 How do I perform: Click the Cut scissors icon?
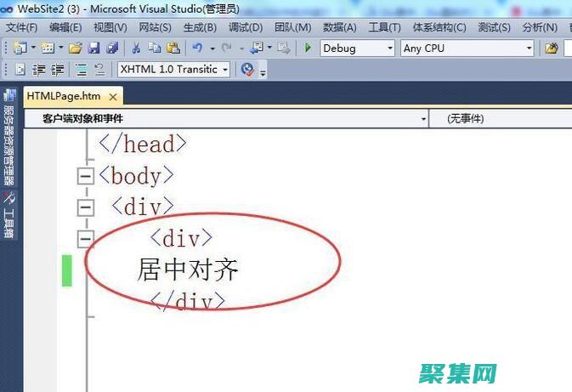(137, 48)
